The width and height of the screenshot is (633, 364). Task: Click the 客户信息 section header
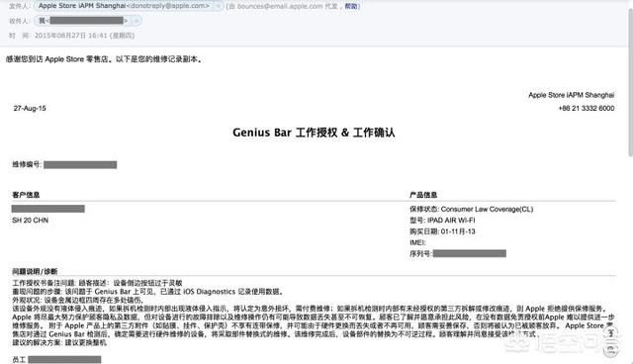(26, 195)
